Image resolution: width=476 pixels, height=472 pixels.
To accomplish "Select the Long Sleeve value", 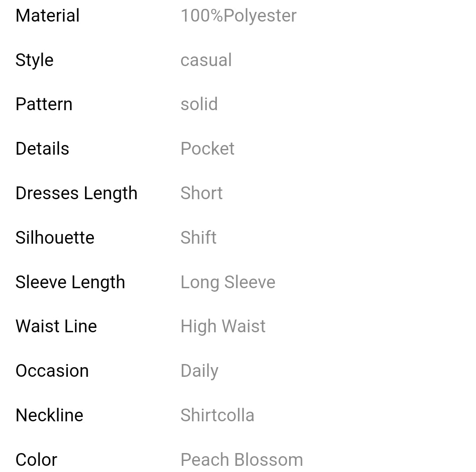I will (x=228, y=282).
